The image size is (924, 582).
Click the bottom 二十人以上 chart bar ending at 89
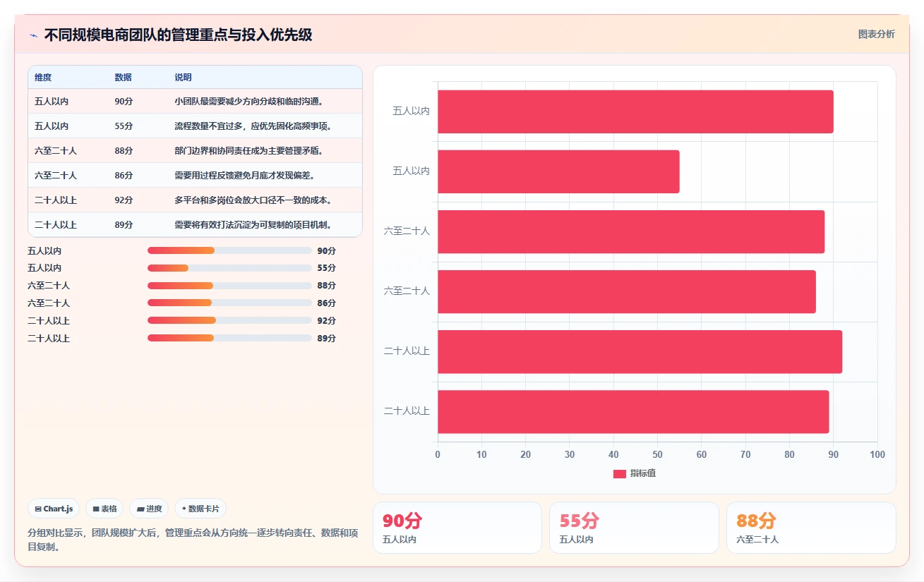coord(633,411)
